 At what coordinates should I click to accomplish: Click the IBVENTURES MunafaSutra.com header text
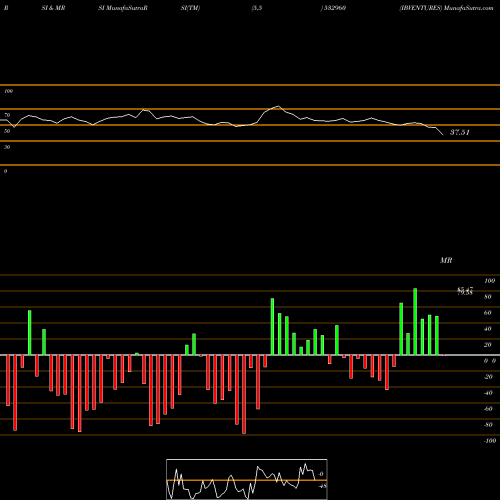[x=446, y=8]
